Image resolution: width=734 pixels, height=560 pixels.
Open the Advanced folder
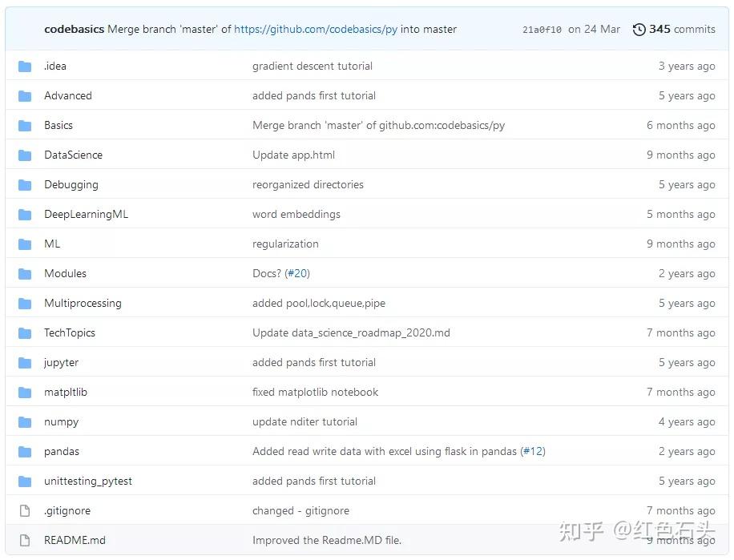(x=68, y=96)
